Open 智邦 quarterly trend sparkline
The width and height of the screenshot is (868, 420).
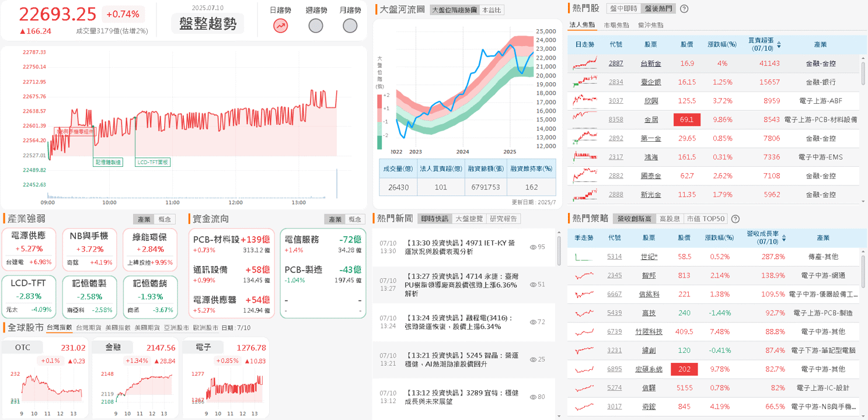(x=584, y=275)
